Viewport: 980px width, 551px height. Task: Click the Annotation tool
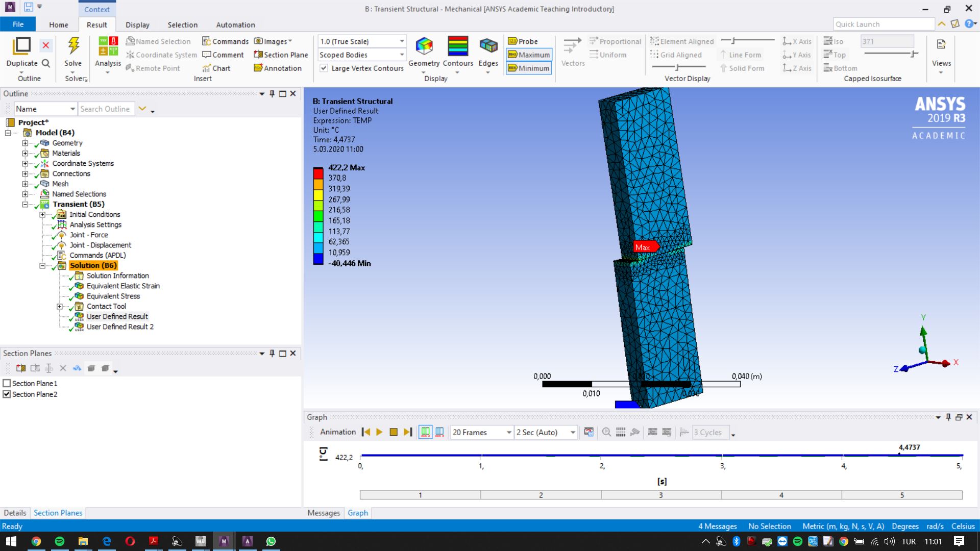coord(279,68)
